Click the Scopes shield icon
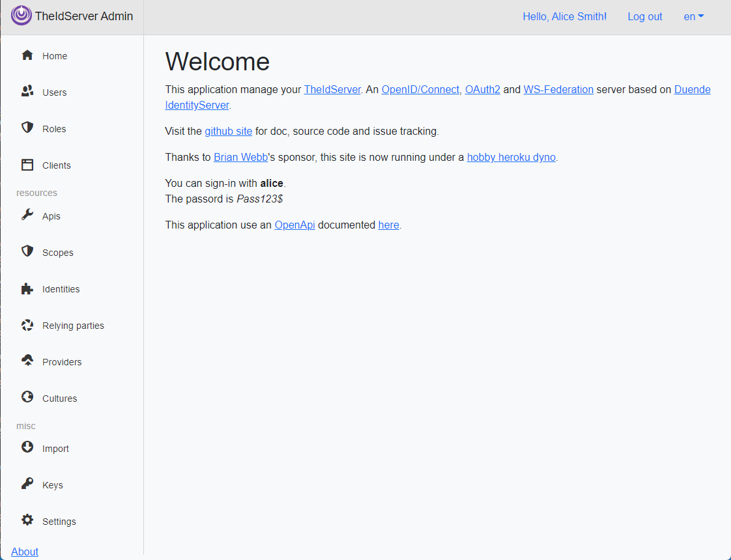This screenshot has width=731, height=560. 27,251
